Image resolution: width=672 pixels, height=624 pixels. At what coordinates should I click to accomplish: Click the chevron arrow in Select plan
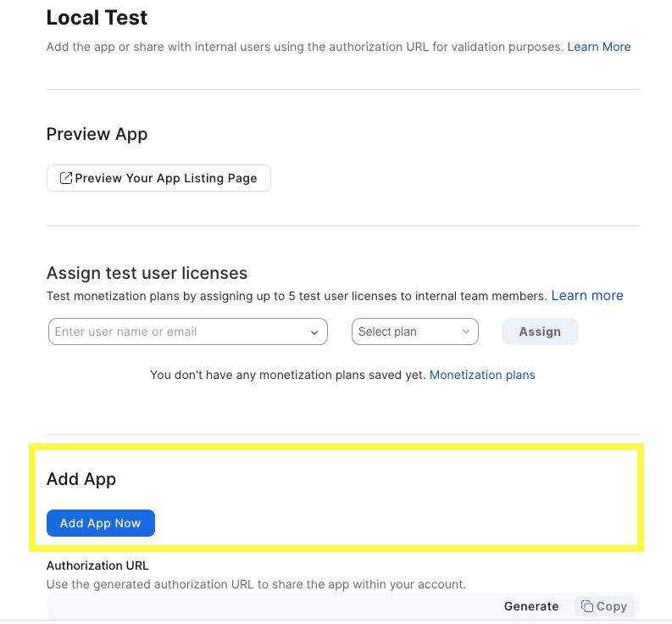465,331
